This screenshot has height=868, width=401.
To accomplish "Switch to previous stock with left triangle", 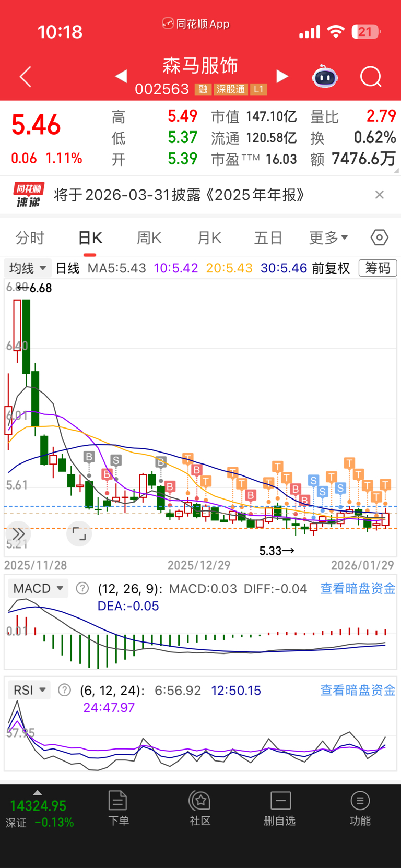I will click(x=121, y=76).
